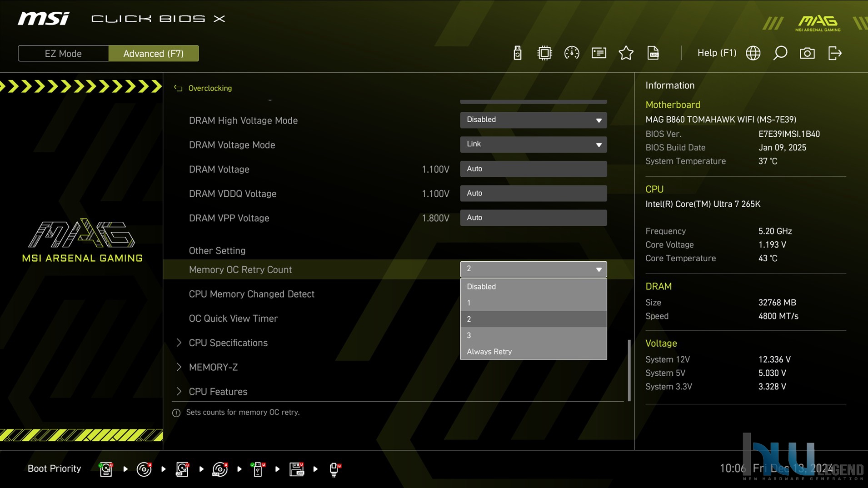This screenshot has width=868, height=488.
Task: Open the CPU chip icon in top toolbar
Action: [544, 53]
